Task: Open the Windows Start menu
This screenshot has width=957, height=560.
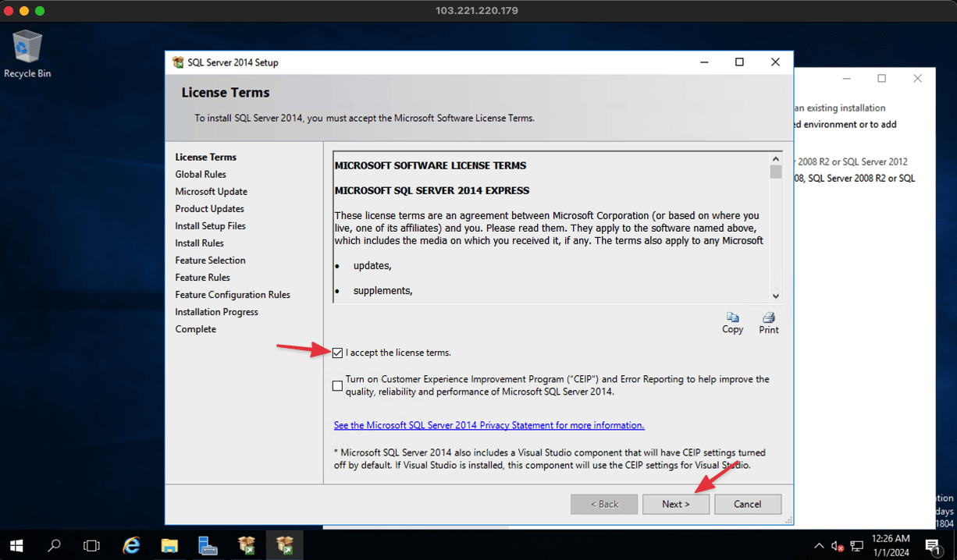Action: click(16, 544)
